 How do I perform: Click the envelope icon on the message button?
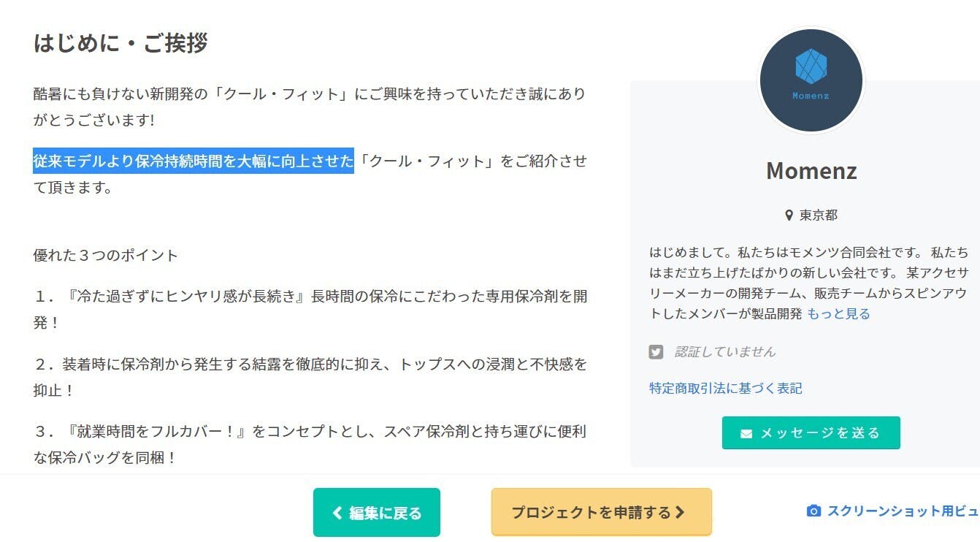tap(746, 433)
